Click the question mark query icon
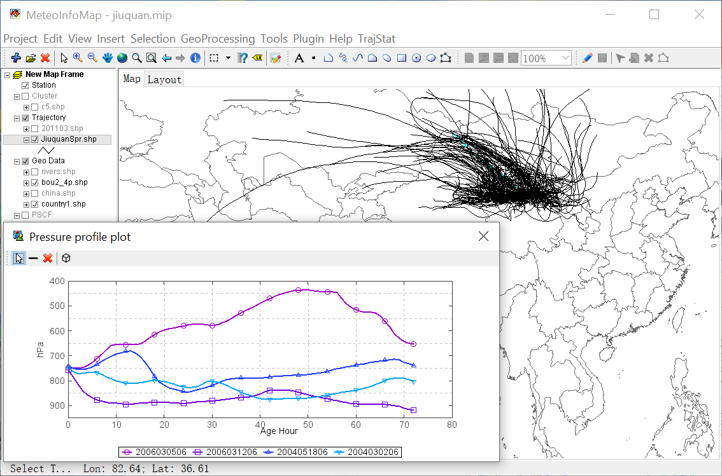This screenshot has width=722, height=476. [x=243, y=58]
